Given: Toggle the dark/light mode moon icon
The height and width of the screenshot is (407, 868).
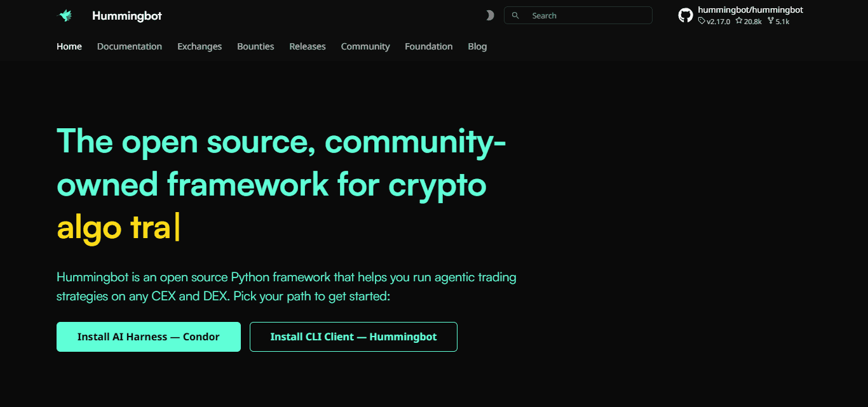Looking at the screenshot, I should [x=489, y=16].
